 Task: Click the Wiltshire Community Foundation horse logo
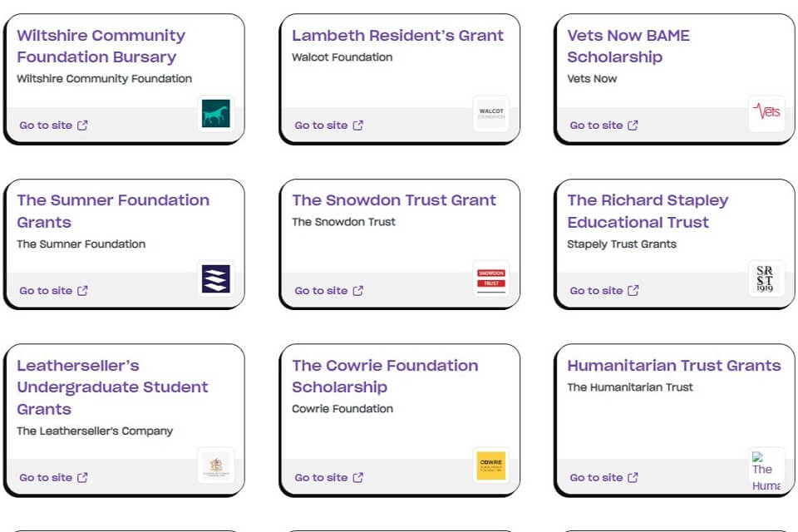tap(216, 114)
